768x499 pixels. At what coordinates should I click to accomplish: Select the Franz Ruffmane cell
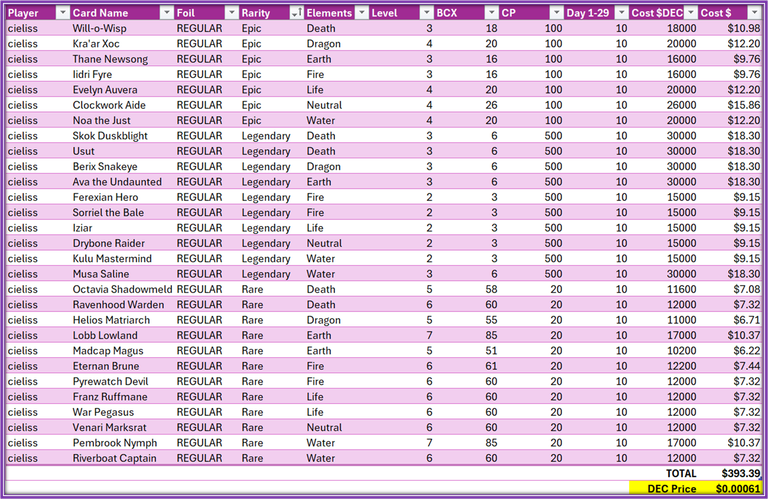(x=122, y=397)
